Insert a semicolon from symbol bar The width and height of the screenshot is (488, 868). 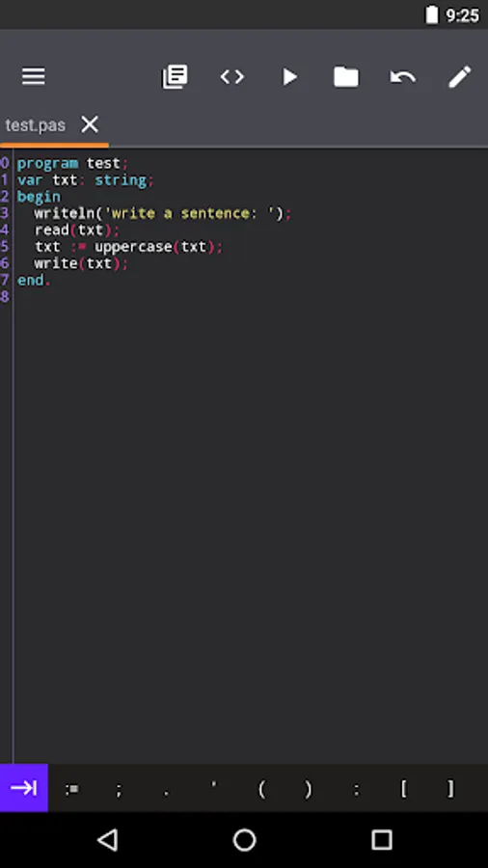[119, 789]
